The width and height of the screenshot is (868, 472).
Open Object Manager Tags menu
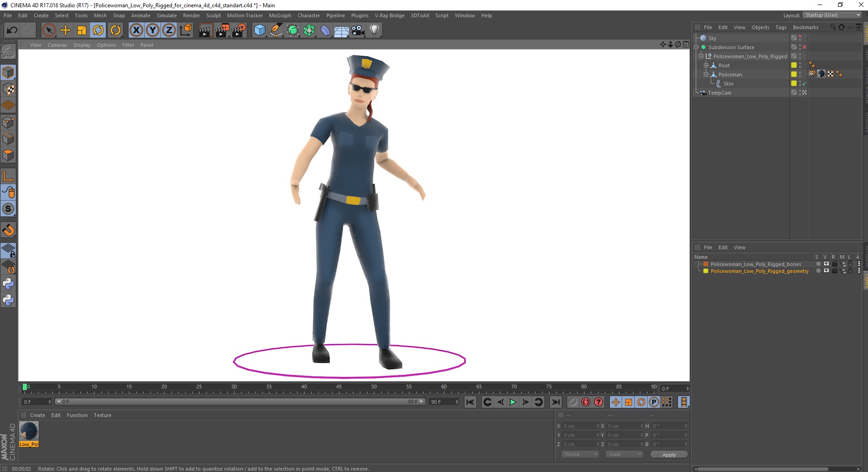point(781,27)
